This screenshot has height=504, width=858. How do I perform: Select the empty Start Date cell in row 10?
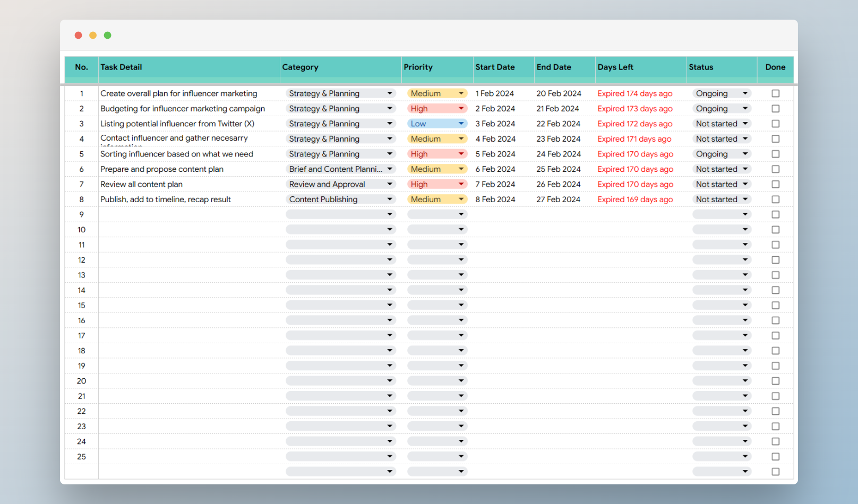(x=503, y=230)
